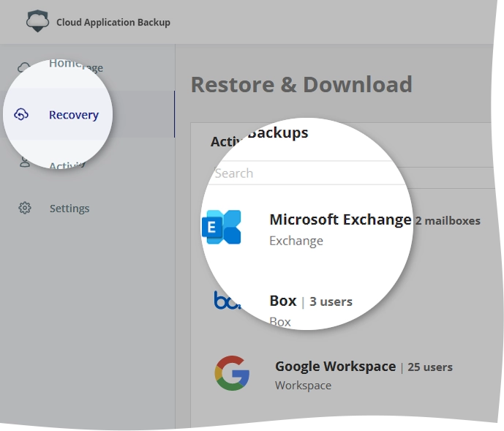Open the Homepage cloud icon in sidebar
Image resolution: width=504 pixels, height=431 pixels.
(24, 67)
